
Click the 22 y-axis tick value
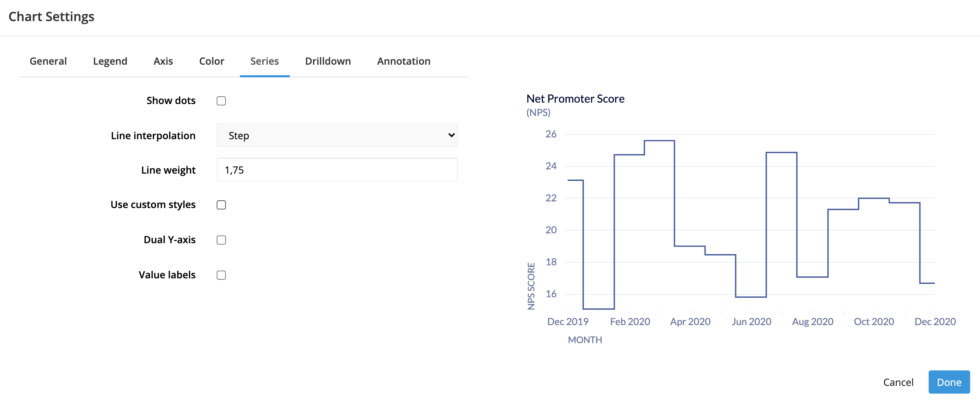[x=551, y=198]
